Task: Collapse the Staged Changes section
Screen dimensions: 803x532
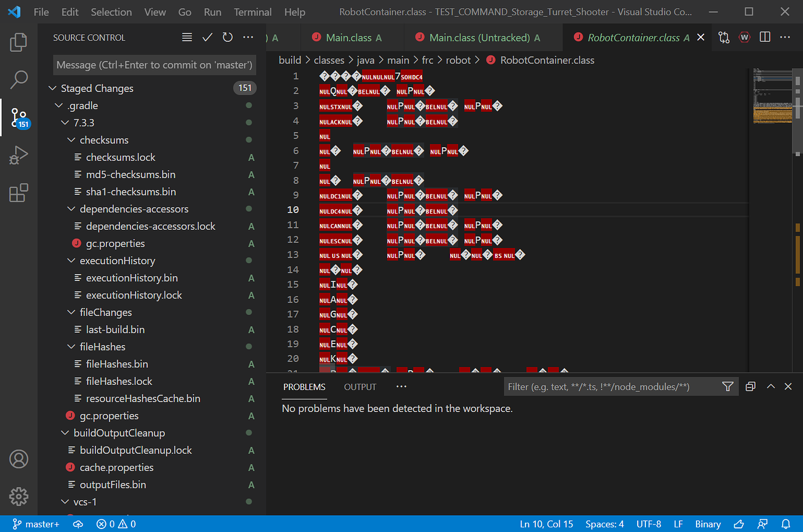Action: 52,88
